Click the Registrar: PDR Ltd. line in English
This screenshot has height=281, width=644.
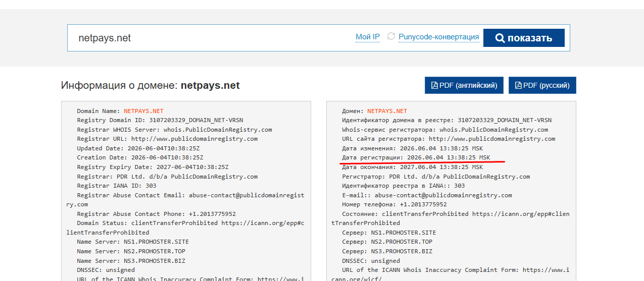pos(167,177)
